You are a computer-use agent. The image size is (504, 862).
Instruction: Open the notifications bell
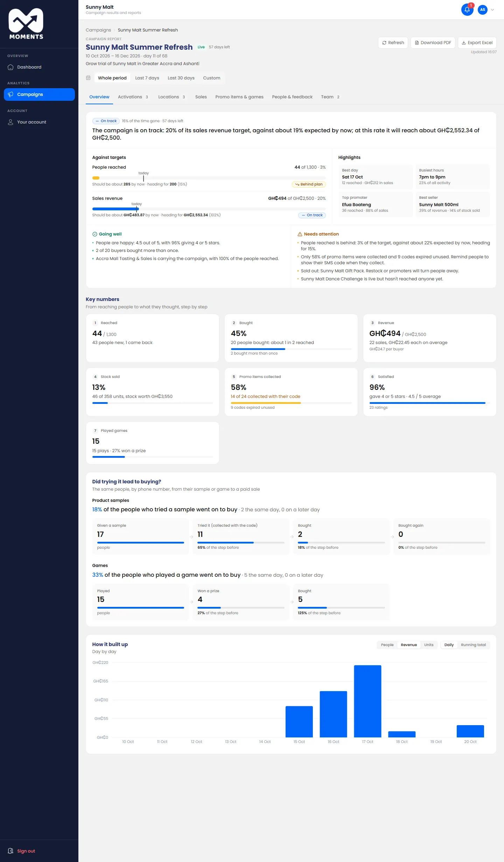pos(467,10)
